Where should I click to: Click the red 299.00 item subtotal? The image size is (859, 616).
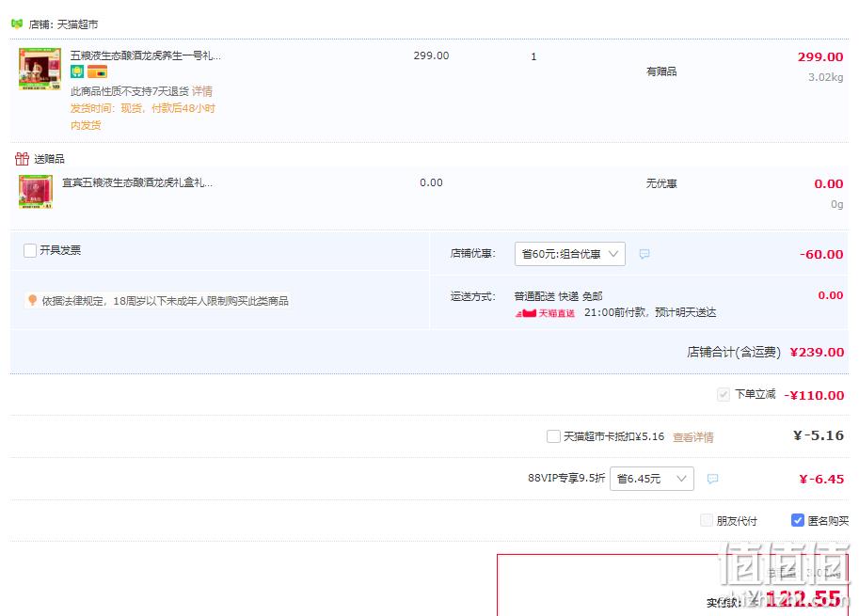[820, 57]
